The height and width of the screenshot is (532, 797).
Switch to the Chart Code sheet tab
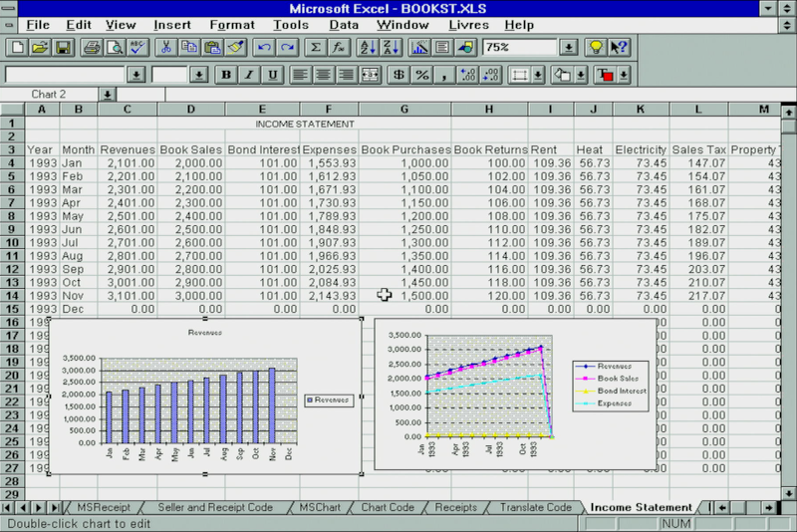(x=387, y=507)
